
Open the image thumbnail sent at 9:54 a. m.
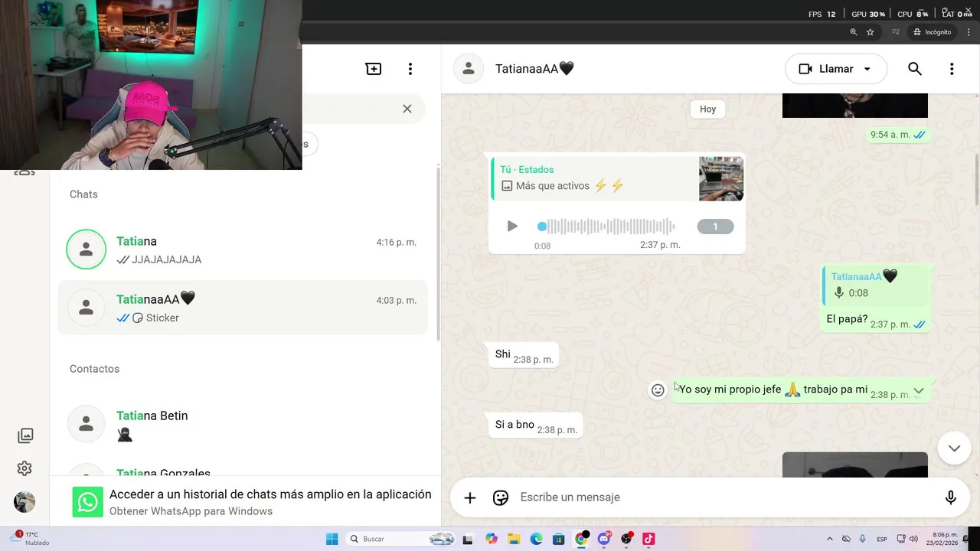point(855,106)
